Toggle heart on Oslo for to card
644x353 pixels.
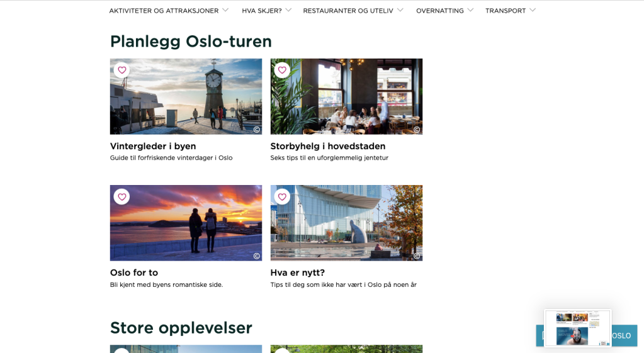[122, 197]
